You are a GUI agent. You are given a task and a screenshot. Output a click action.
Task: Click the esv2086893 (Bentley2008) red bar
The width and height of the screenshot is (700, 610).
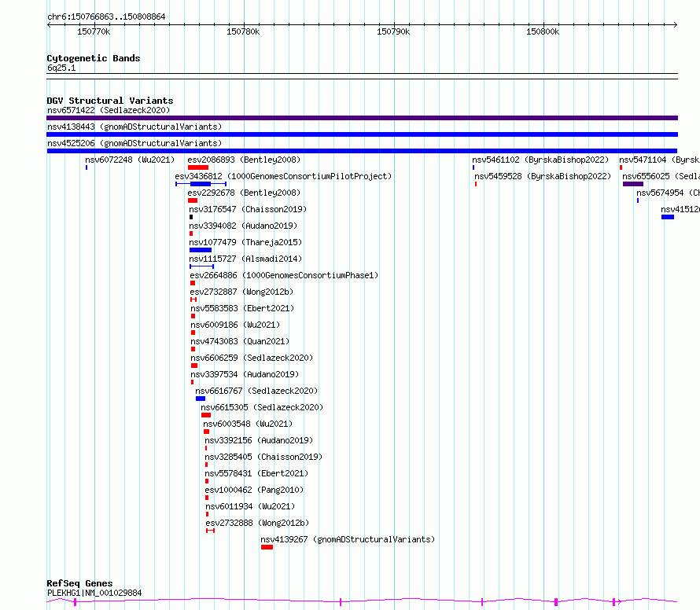click(x=198, y=167)
